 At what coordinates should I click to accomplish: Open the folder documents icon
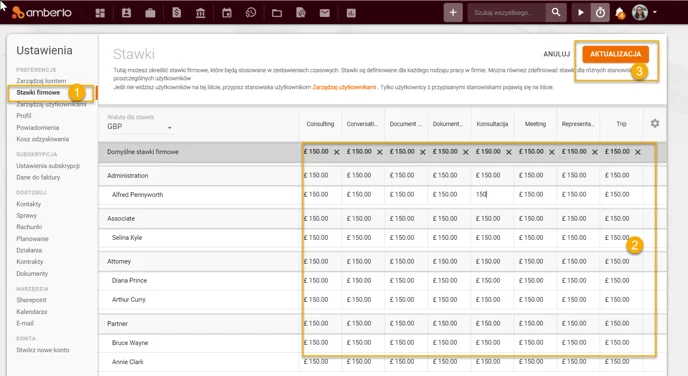point(277,13)
